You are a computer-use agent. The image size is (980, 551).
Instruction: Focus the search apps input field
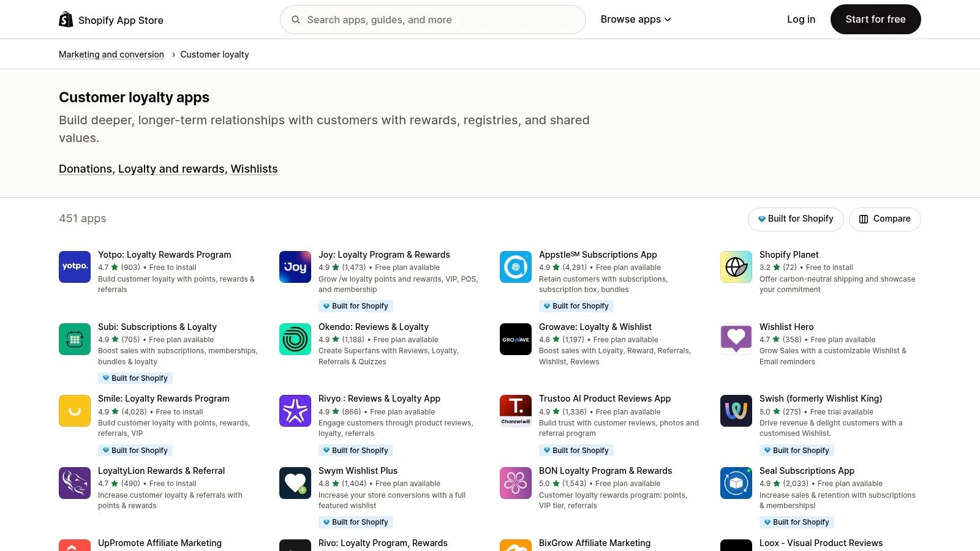(441, 20)
